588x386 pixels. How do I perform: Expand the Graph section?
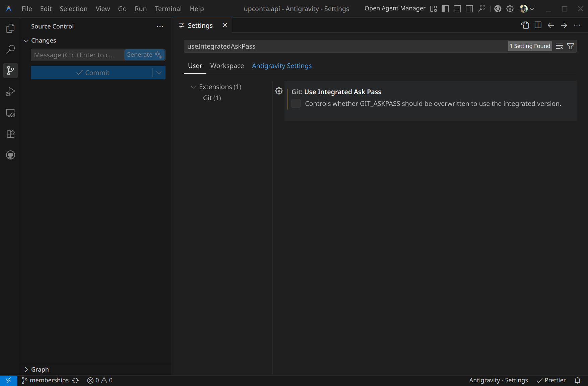click(26, 369)
